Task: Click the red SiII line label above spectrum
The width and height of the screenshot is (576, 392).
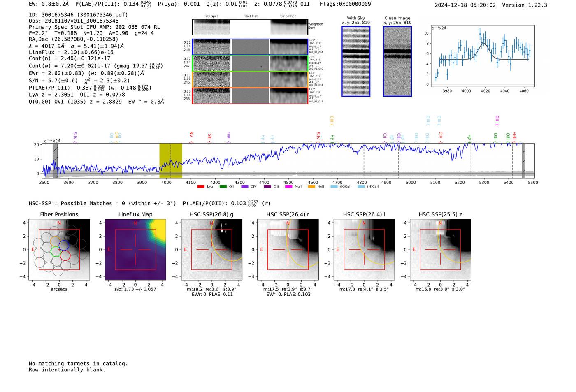Action: point(210,137)
